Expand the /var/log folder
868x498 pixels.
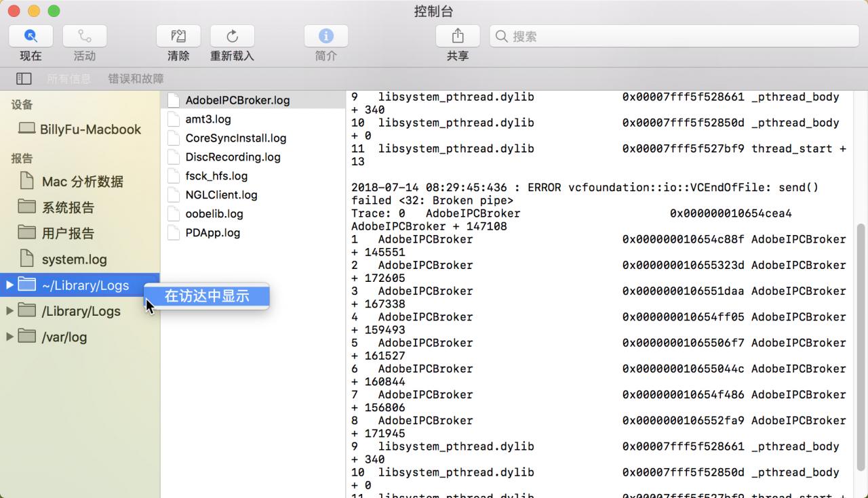coord(9,337)
